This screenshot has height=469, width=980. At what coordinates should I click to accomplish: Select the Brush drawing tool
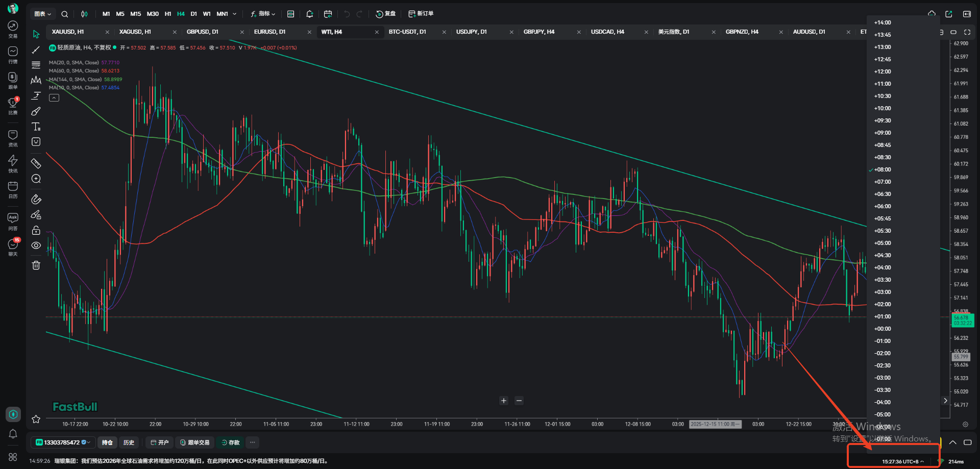pyautogui.click(x=36, y=111)
